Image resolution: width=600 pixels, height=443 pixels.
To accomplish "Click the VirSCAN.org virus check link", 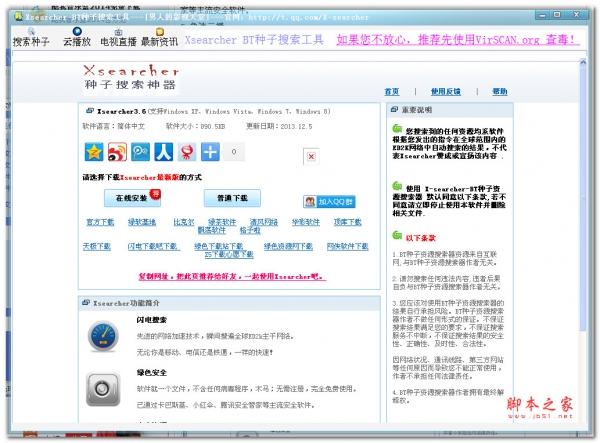I will click(456, 39).
